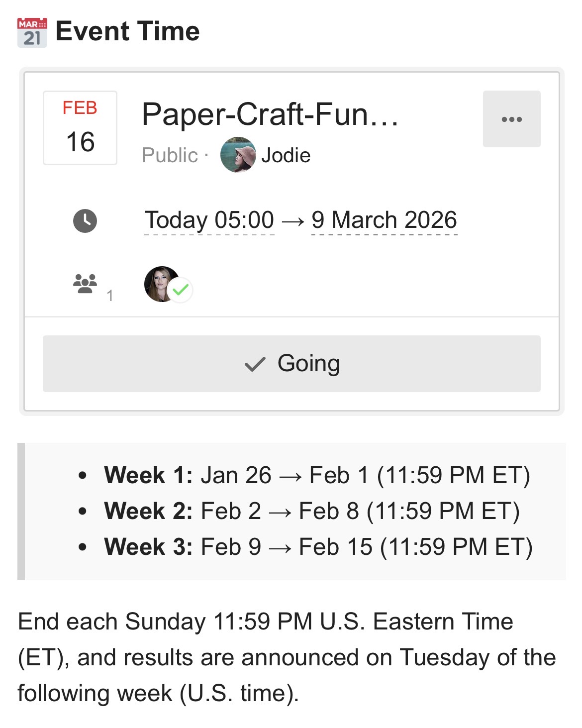The width and height of the screenshot is (582, 728).
Task: Click the arrow between start and end dates
Action: pos(292,221)
